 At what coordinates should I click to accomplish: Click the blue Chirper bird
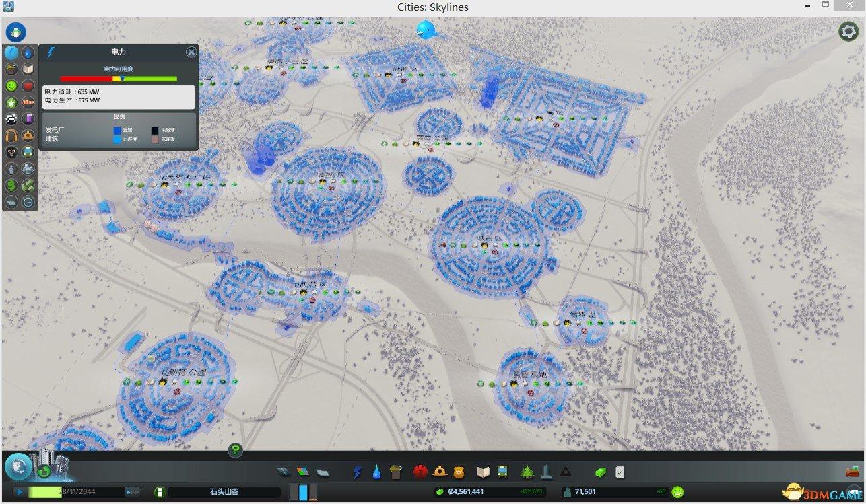tap(426, 29)
